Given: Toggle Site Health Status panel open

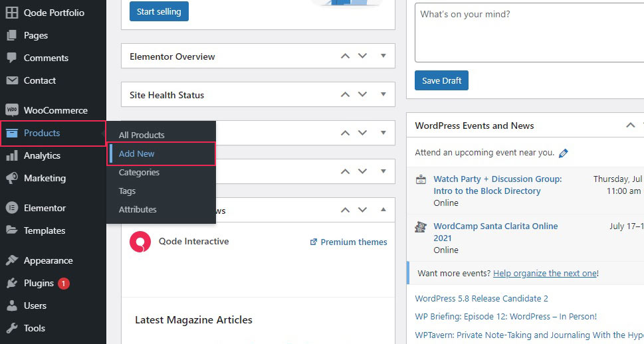Looking at the screenshot, I should click(x=383, y=94).
